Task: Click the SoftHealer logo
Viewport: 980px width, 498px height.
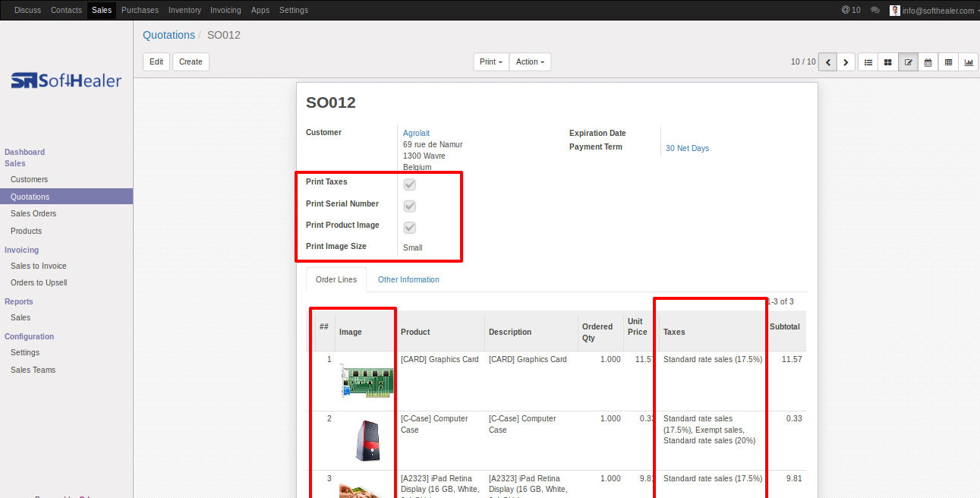Action: click(66, 80)
